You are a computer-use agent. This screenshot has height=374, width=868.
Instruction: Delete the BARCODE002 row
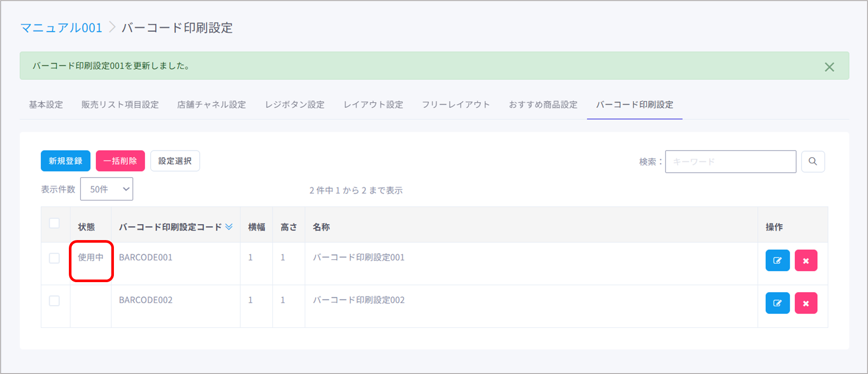click(806, 303)
